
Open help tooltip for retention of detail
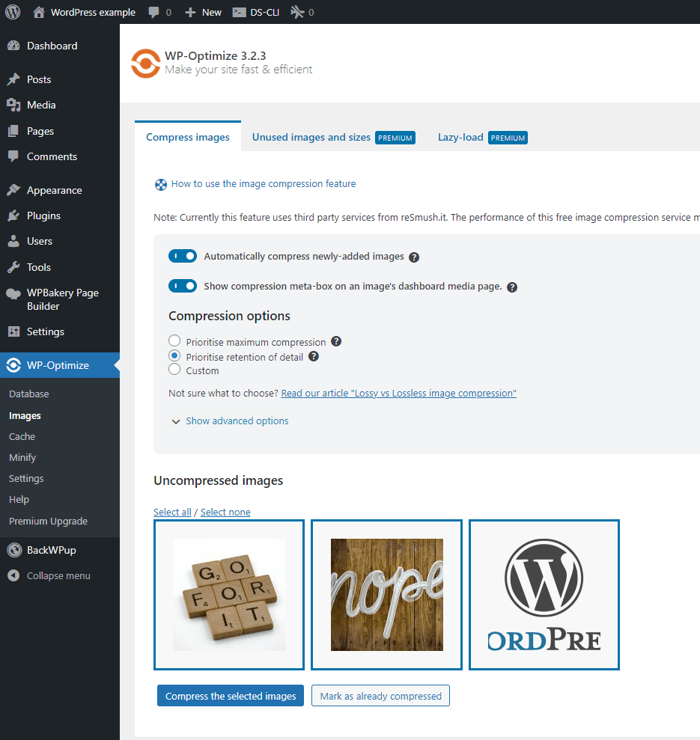pos(314,356)
